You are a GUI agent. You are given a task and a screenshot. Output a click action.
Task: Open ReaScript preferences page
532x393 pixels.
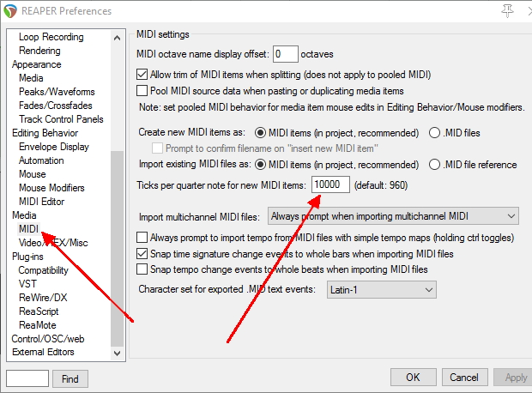pos(39,311)
